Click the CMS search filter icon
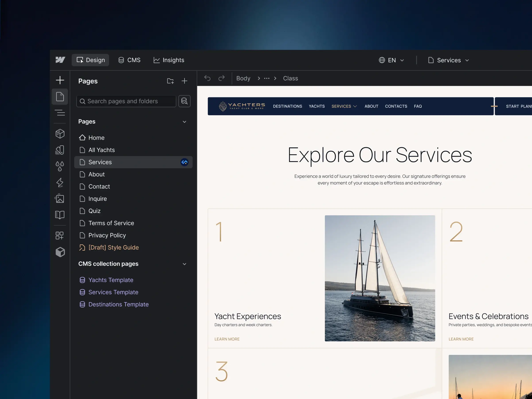This screenshot has height=399, width=532. (x=184, y=101)
